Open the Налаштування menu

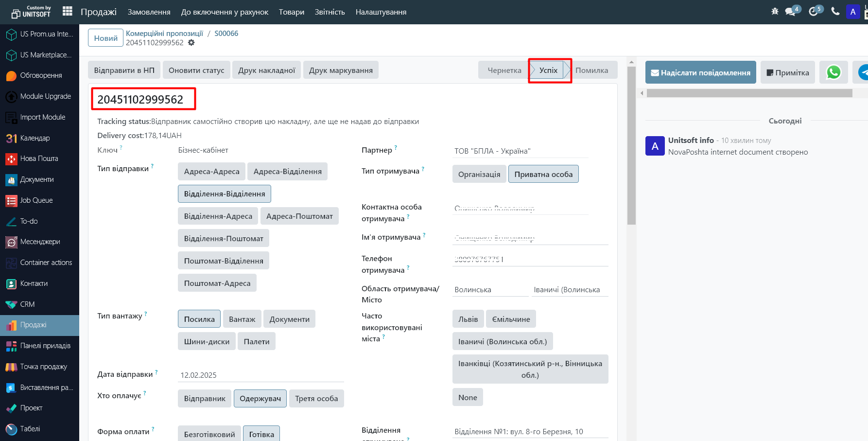[381, 12]
